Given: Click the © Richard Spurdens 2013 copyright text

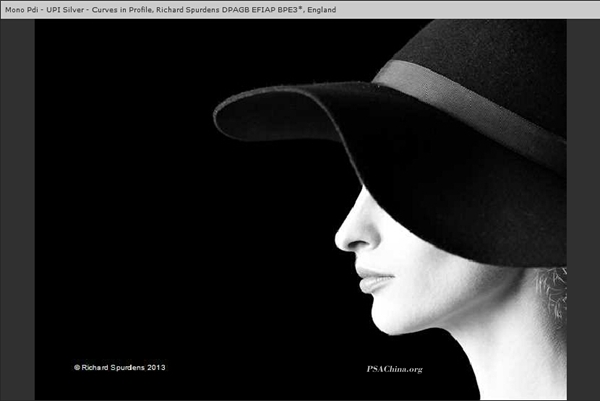Looking at the screenshot, I should click(x=119, y=367).
